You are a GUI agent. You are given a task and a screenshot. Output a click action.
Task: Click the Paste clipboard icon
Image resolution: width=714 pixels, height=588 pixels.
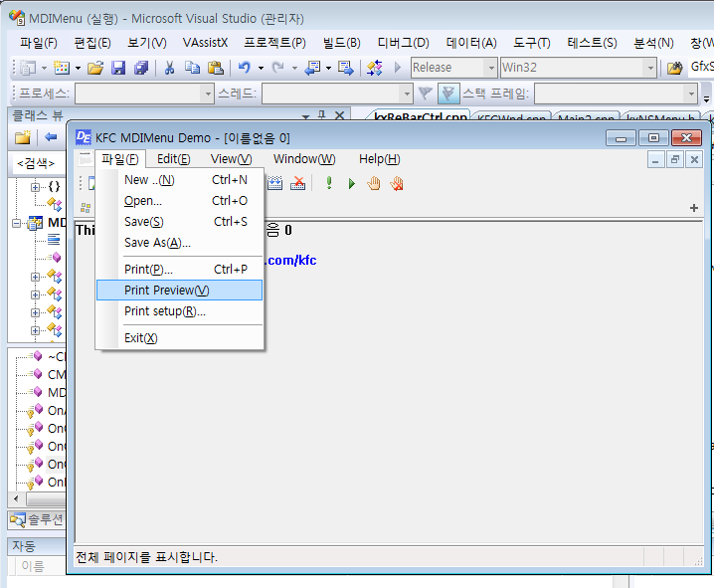pyautogui.click(x=216, y=68)
